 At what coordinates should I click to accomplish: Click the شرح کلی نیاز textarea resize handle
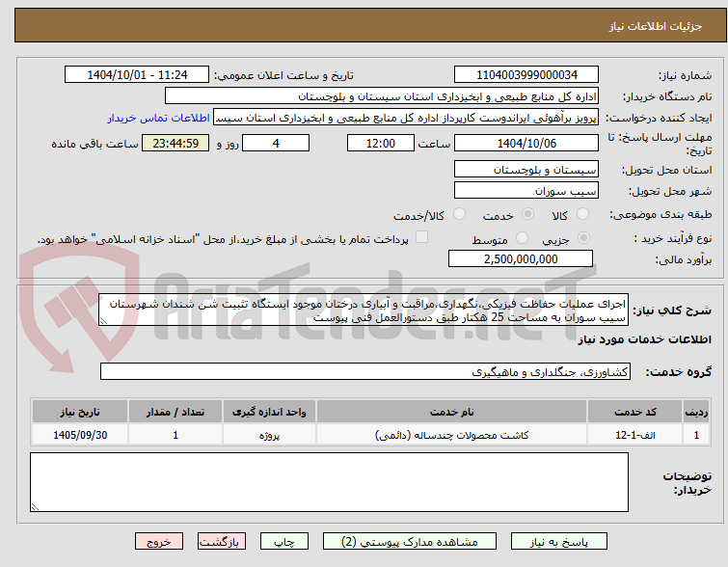tap(103, 321)
